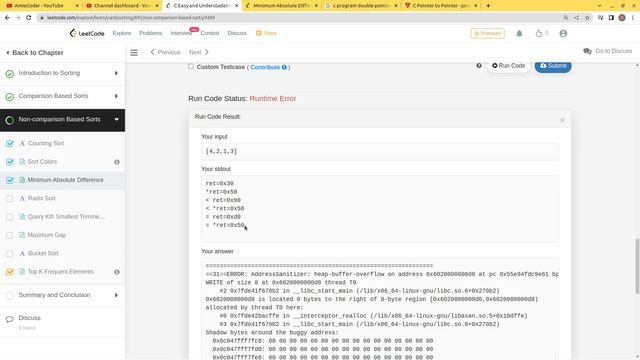Click the page vertical scrollbar thumb
Viewport: 640px width, 360px height.
(637, 266)
